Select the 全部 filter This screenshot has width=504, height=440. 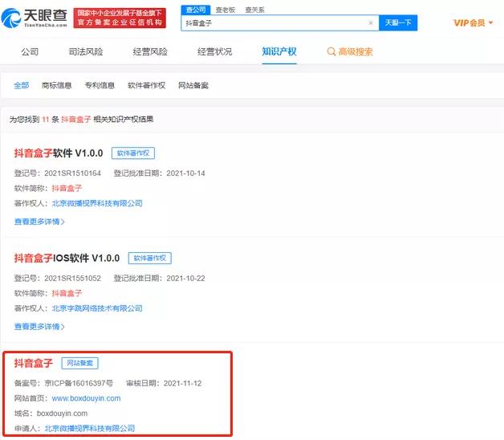[x=22, y=85]
